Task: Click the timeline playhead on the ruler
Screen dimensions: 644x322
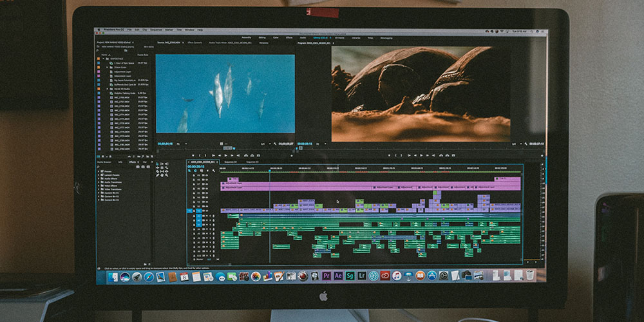Action: click(270, 169)
